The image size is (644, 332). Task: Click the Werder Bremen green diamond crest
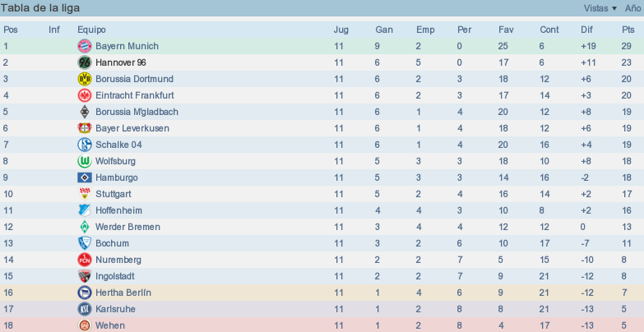click(x=85, y=227)
